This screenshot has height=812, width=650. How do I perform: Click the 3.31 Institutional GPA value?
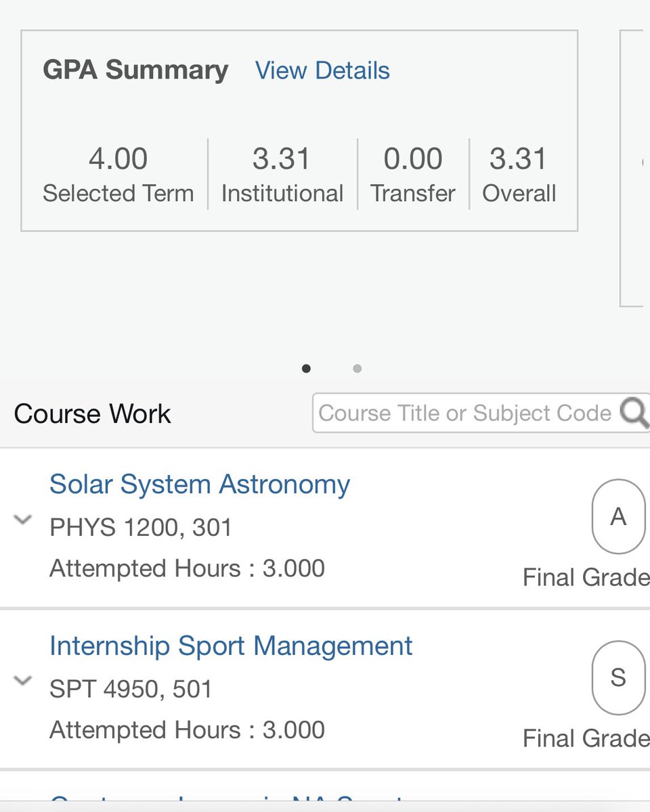pyautogui.click(x=282, y=159)
